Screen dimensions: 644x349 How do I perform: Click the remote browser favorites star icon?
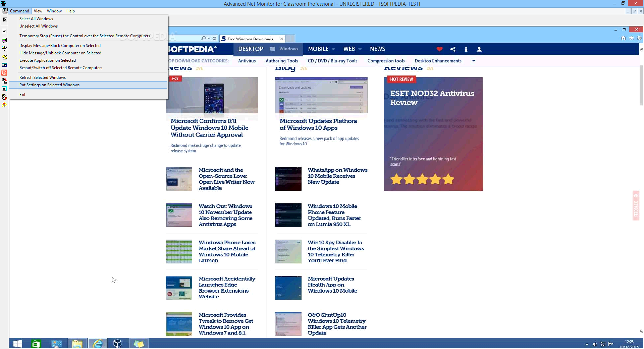(632, 38)
